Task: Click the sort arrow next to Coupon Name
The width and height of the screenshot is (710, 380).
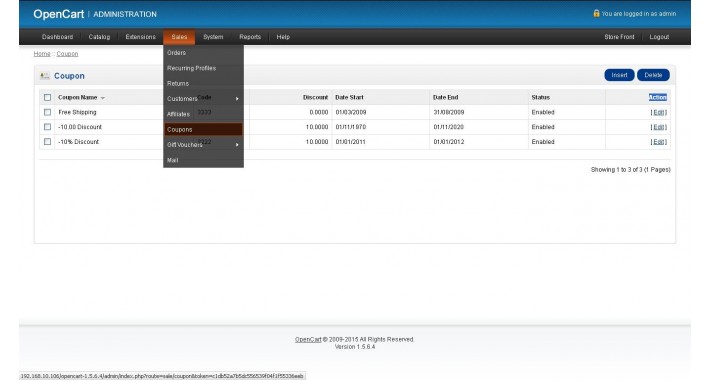Action: coord(103,98)
